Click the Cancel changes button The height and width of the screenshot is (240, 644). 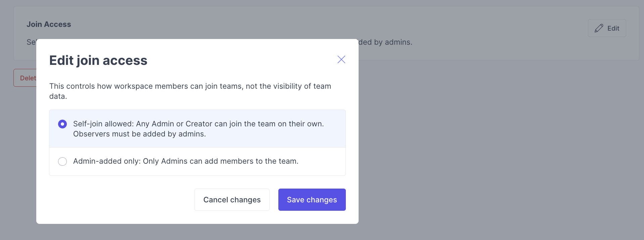[232, 200]
